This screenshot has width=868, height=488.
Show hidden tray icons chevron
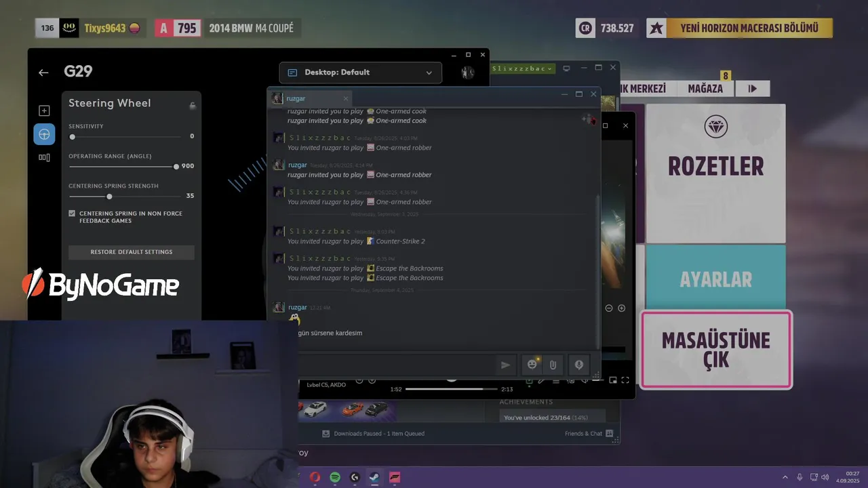click(785, 477)
